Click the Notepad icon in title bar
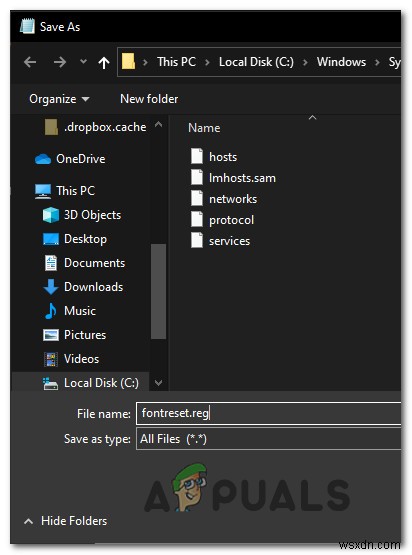This screenshot has width=412, height=555. tap(28, 27)
